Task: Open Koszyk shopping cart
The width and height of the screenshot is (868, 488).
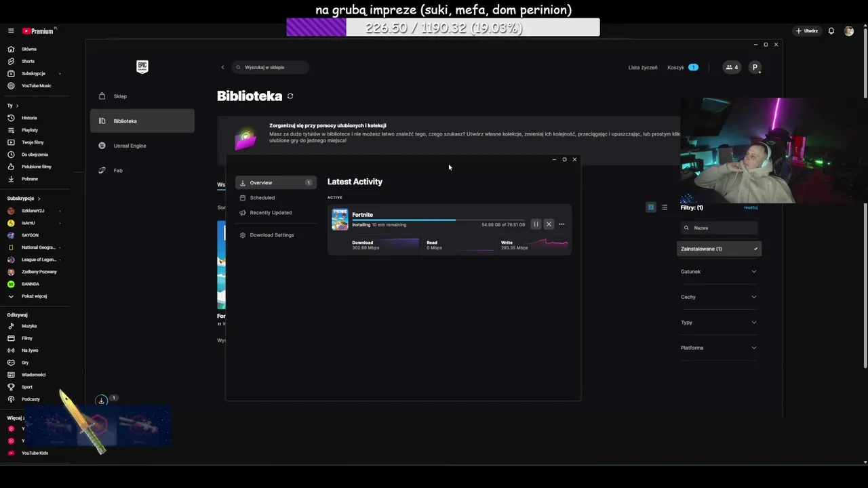Action: click(682, 67)
